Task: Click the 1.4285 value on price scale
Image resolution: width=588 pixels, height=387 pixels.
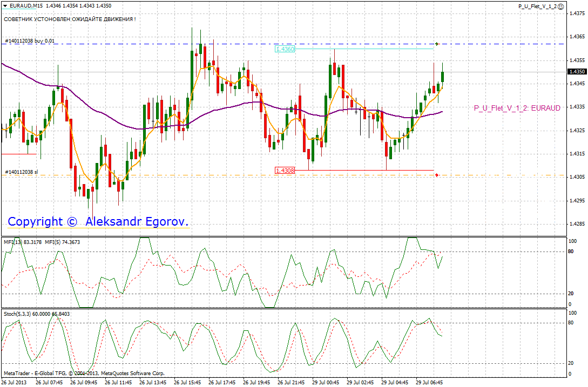Action: click(577, 224)
